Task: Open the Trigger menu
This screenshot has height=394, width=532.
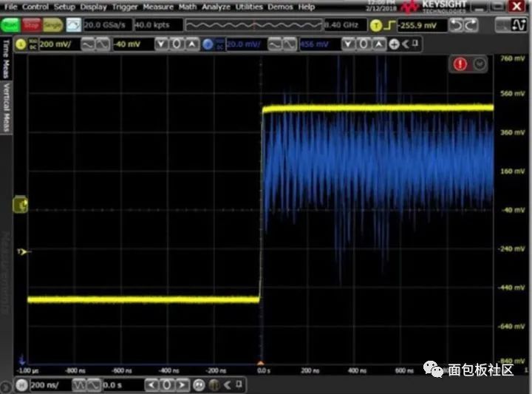Action: (x=125, y=7)
